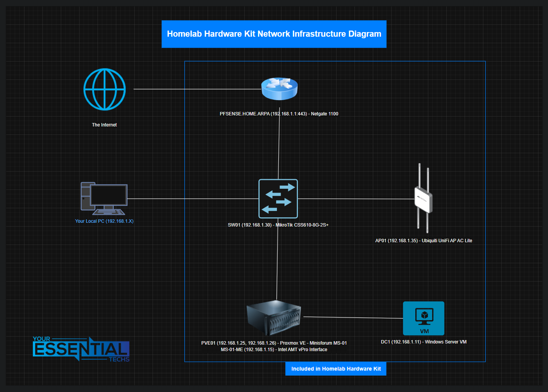Viewport: 548px width, 392px height.
Task: Click the PVE01 Proxmox server icon
Action: coord(274,318)
